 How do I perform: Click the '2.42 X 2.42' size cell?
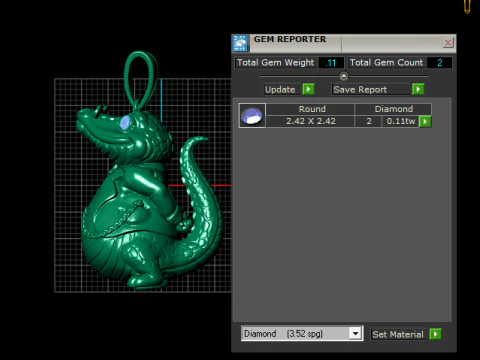pyautogui.click(x=310, y=121)
